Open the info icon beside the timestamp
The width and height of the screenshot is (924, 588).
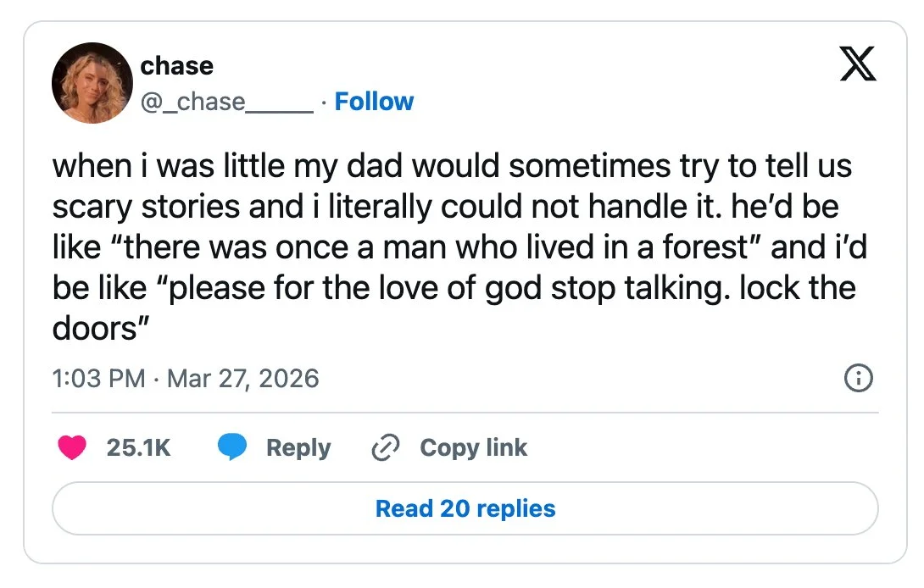859,378
